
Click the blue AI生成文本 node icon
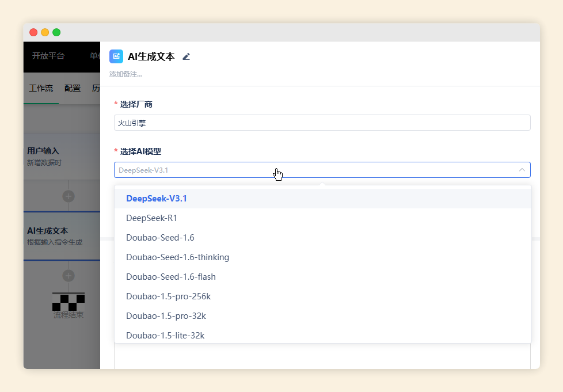click(116, 56)
